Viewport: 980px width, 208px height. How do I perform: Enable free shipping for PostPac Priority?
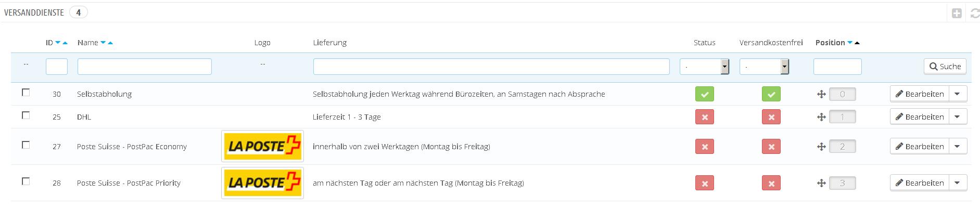click(x=771, y=183)
